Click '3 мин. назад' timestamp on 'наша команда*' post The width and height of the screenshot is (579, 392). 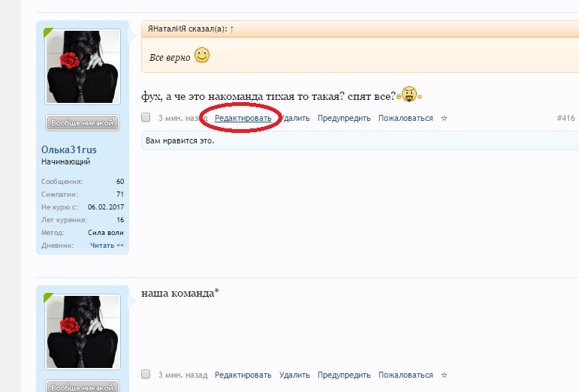[182, 375]
